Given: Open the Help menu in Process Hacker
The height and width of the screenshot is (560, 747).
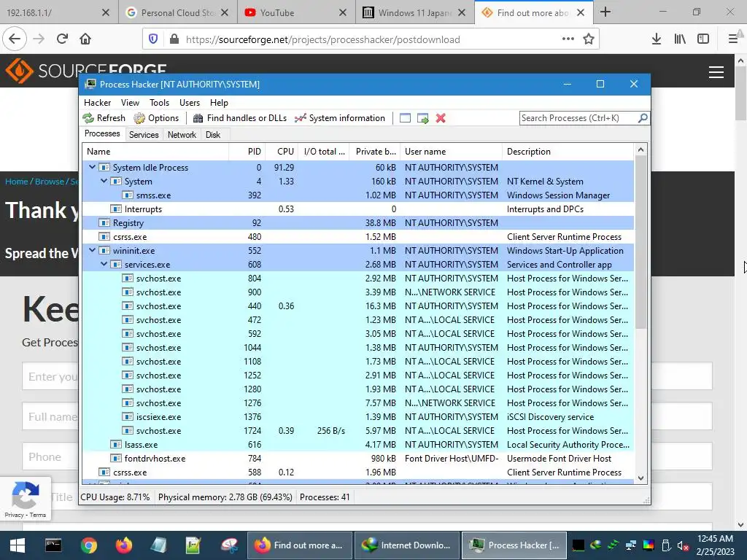Looking at the screenshot, I should click(x=219, y=102).
